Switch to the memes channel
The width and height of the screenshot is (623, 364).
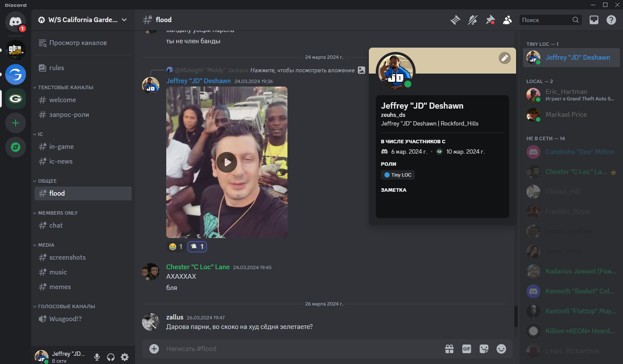(60, 287)
